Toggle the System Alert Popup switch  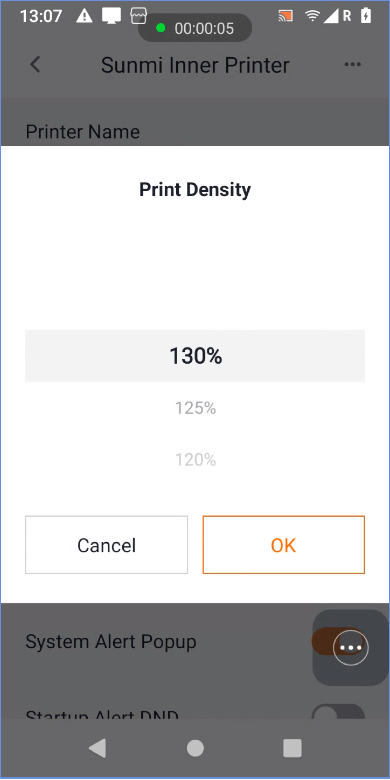click(338, 641)
